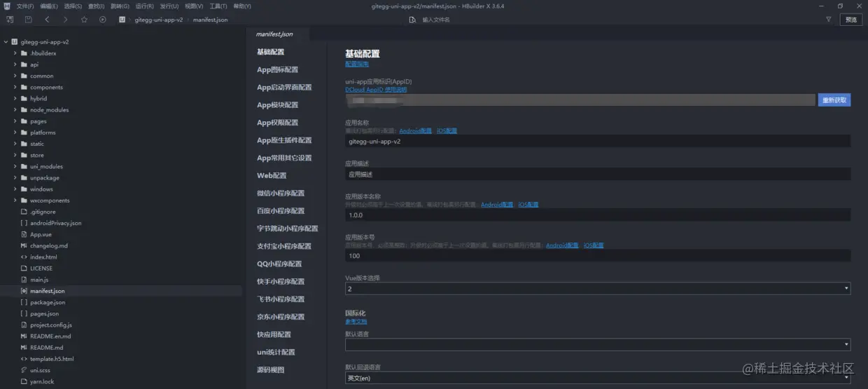Image resolution: width=868 pixels, height=389 pixels.
Task: Click the HBuilder X logo icon
Action: click(x=6, y=6)
